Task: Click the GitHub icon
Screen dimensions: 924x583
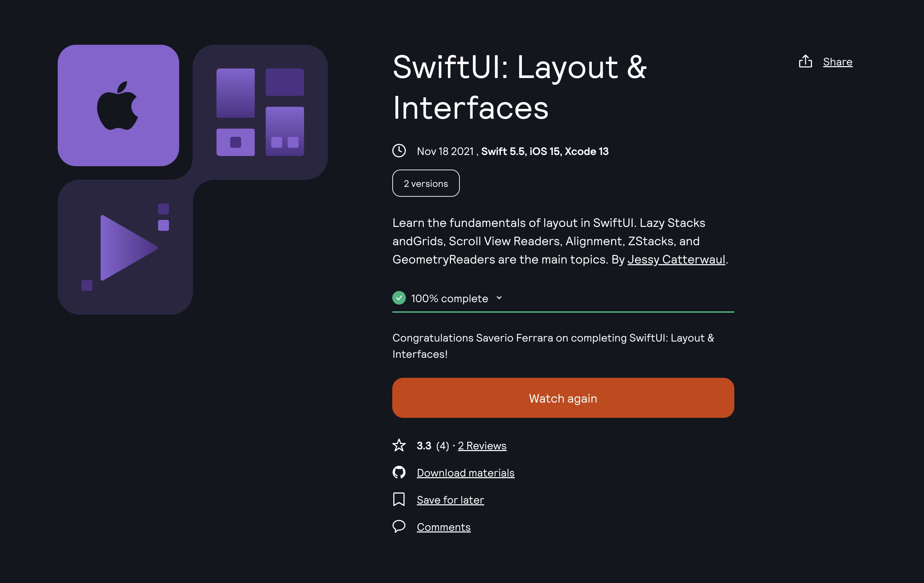Action: [399, 472]
